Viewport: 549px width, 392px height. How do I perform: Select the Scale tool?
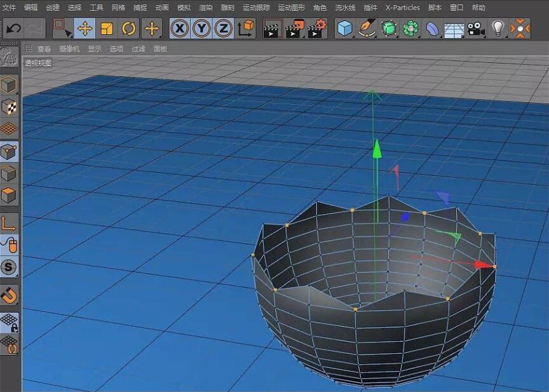pyautogui.click(x=107, y=29)
